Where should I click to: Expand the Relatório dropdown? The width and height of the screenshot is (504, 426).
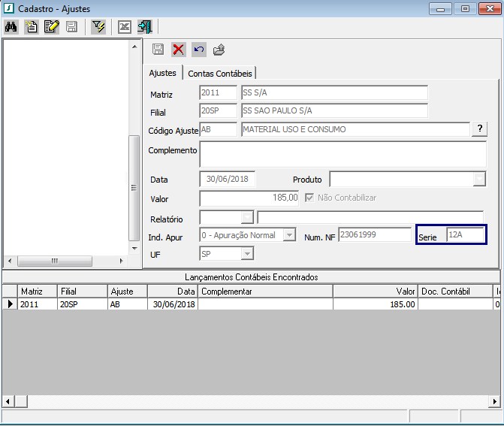[247, 217]
